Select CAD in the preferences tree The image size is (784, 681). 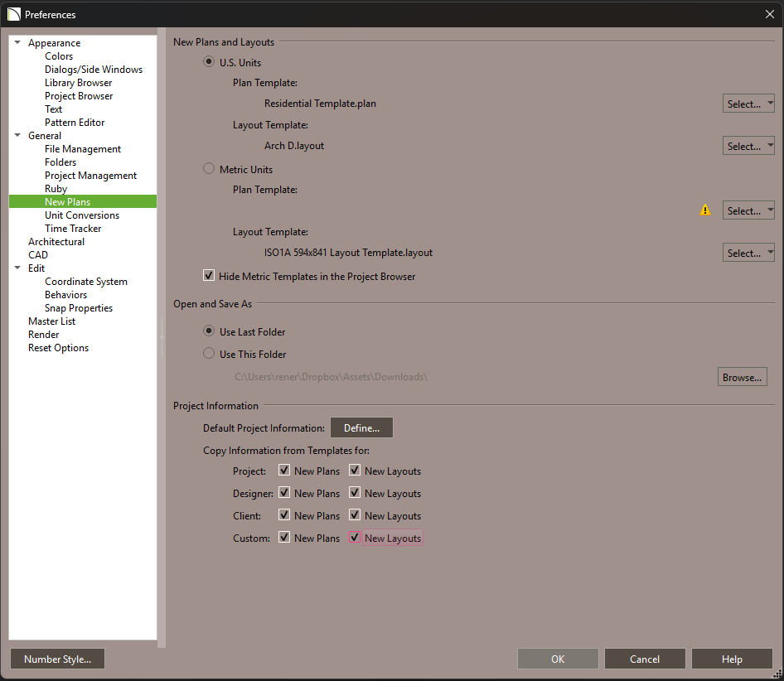coord(38,255)
